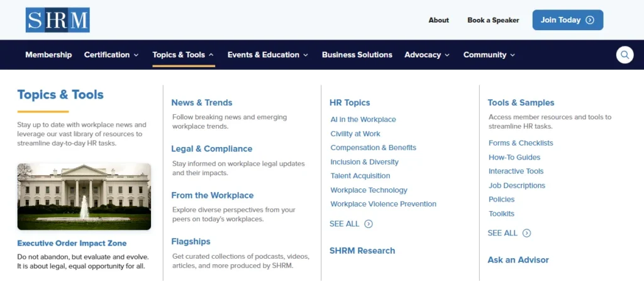
Task: Open the Book a Speaker link
Action: point(493,20)
